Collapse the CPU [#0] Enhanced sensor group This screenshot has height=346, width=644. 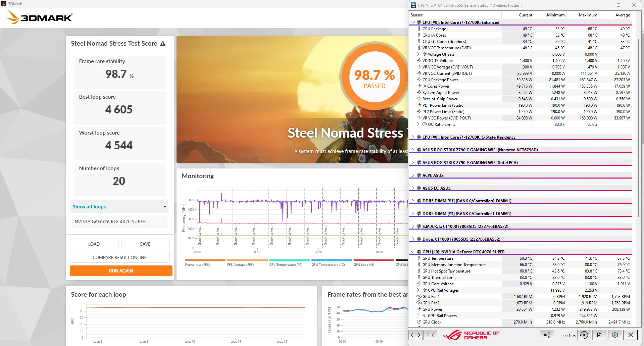click(x=413, y=22)
